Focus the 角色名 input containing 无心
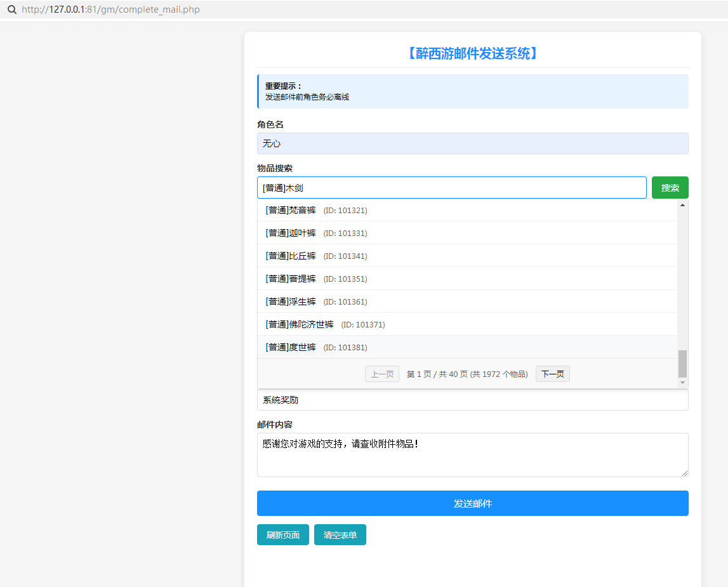Viewport: 728px width, 587px height. click(x=473, y=143)
